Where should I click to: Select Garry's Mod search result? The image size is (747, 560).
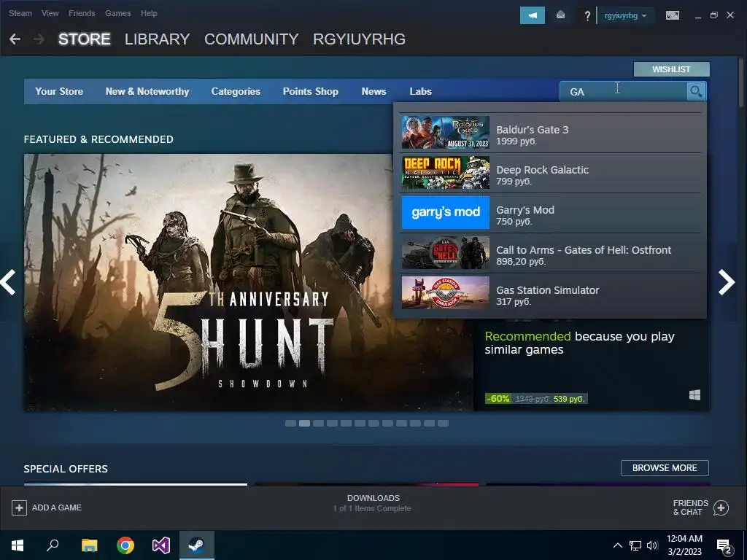pyautogui.click(x=551, y=213)
